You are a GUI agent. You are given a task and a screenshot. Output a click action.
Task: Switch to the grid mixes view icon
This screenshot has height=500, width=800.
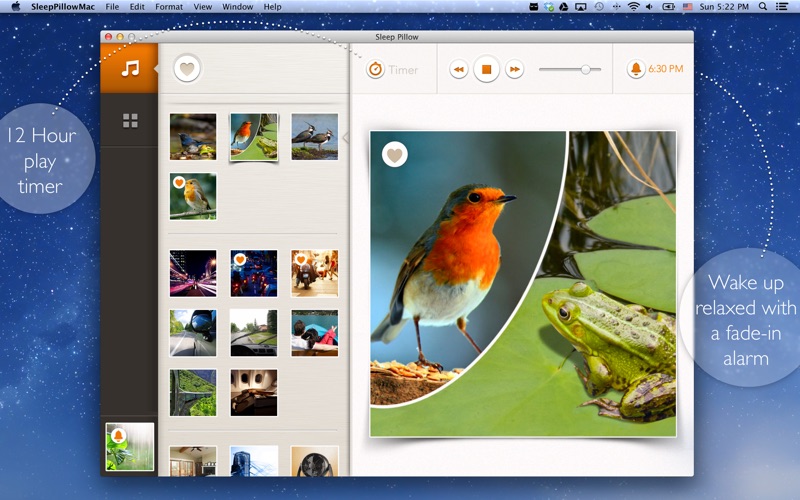(130, 120)
